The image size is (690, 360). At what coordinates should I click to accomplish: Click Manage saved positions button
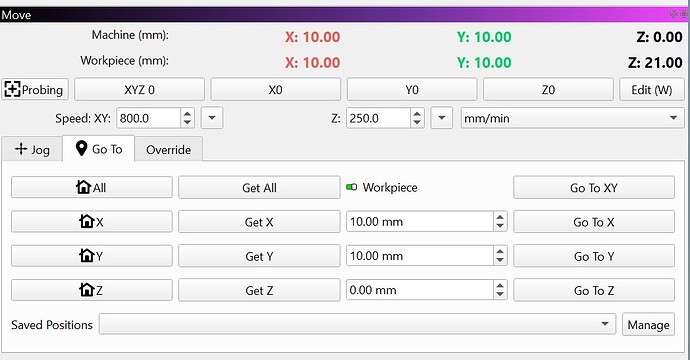(648, 325)
